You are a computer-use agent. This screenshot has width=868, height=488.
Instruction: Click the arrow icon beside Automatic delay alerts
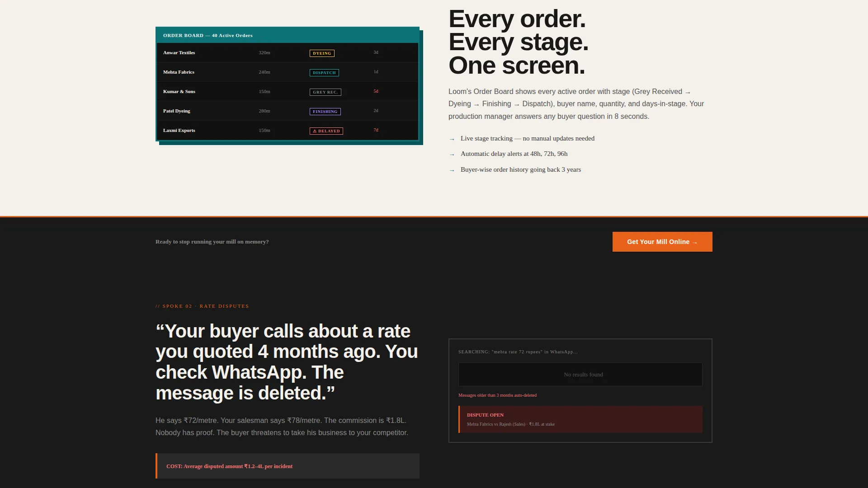click(452, 155)
